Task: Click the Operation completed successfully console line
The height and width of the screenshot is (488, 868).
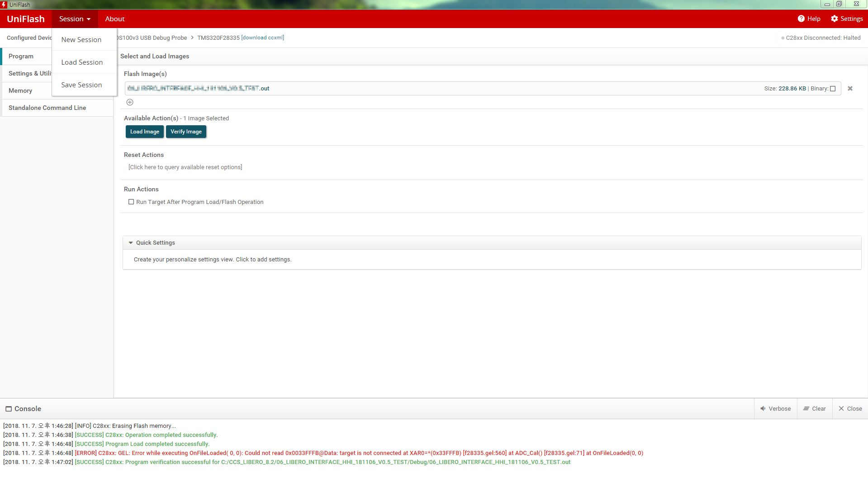Action: [x=110, y=435]
